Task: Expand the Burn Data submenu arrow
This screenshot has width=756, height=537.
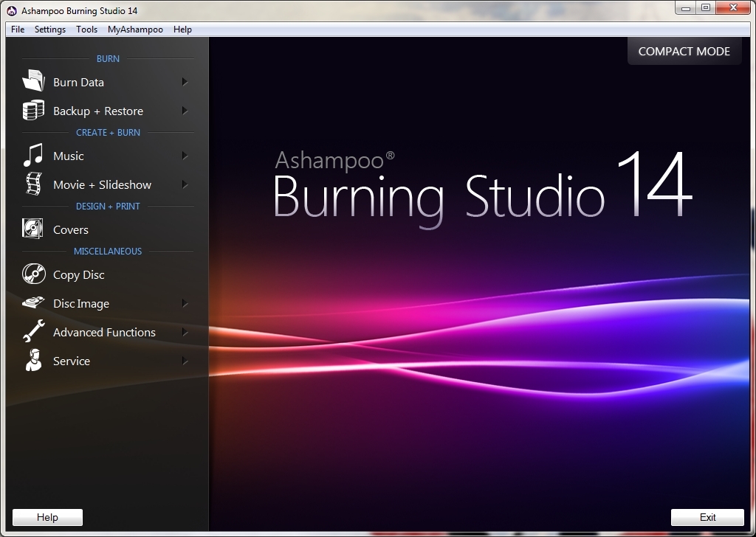Action: (185, 82)
